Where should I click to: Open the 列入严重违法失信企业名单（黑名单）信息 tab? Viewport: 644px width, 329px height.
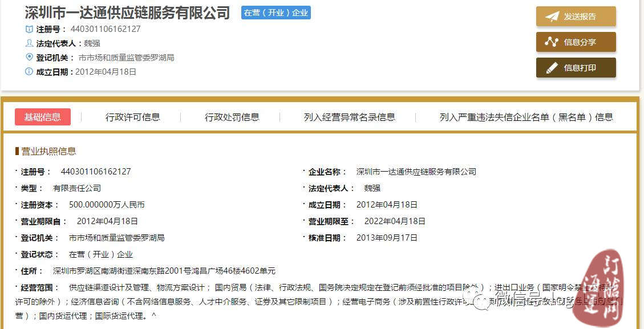[526, 117]
